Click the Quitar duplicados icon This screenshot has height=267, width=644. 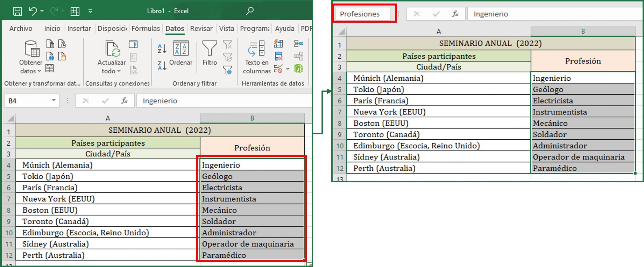click(278, 56)
